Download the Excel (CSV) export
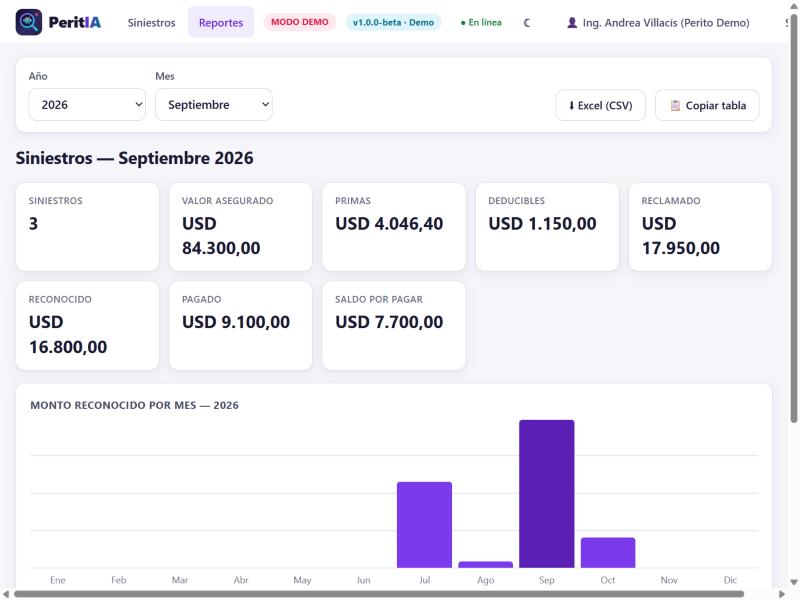800x600 pixels. point(601,106)
